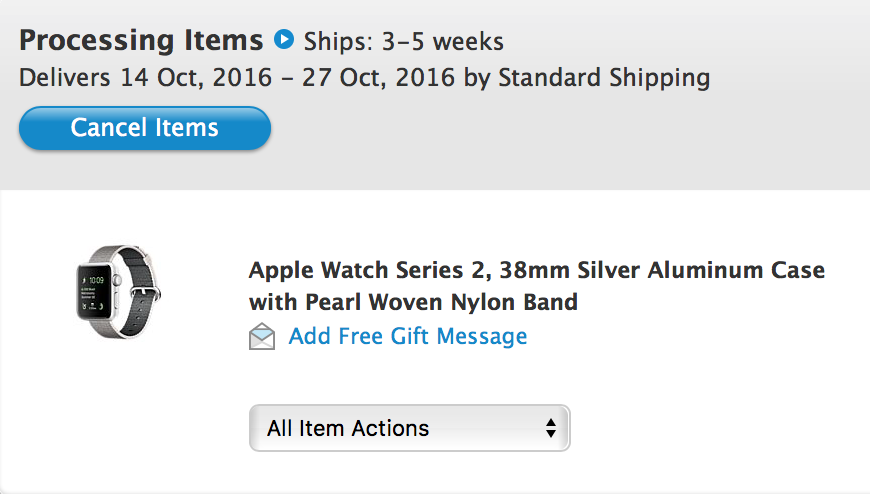Screen dimensions: 870x494
Task: Select the Apple Watch product thumbnail
Action: click(x=118, y=291)
